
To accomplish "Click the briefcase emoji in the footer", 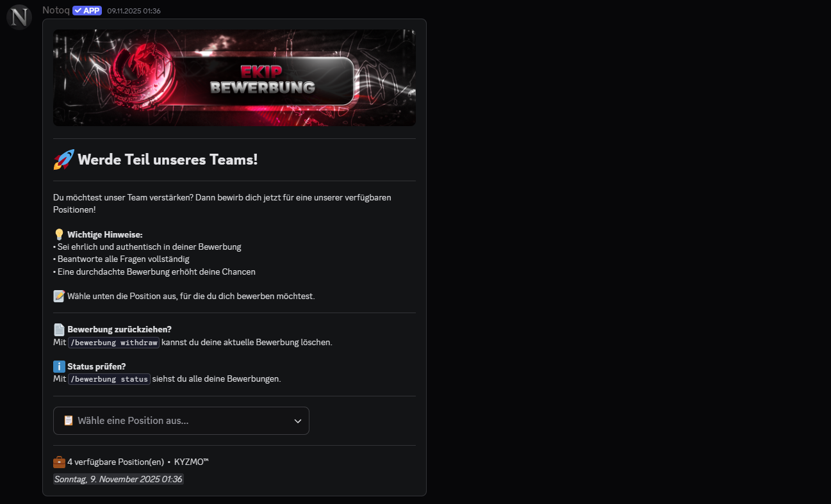I will [59, 462].
